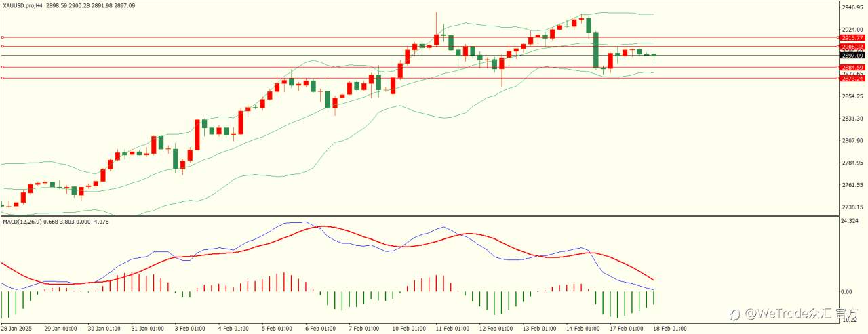Image resolution: width=868 pixels, height=334 pixels.
Task: Click the 11 Feb 01:00 time label
Action: [453, 329]
